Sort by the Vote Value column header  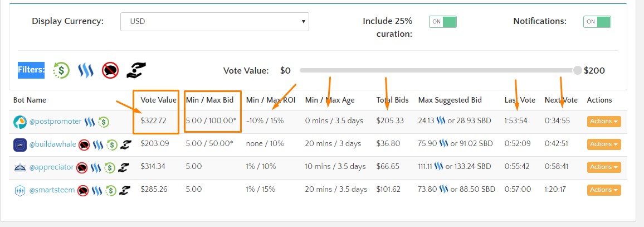click(x=159, y=100)
